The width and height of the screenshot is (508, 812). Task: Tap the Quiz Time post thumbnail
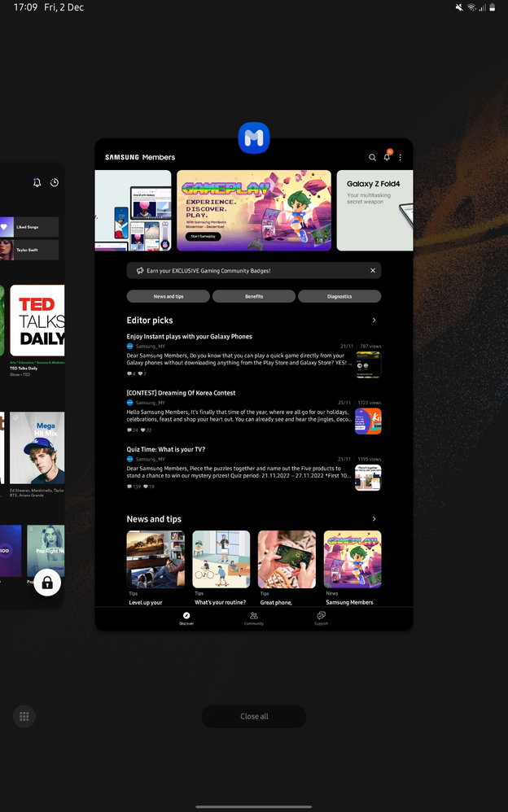click(368, 478)
